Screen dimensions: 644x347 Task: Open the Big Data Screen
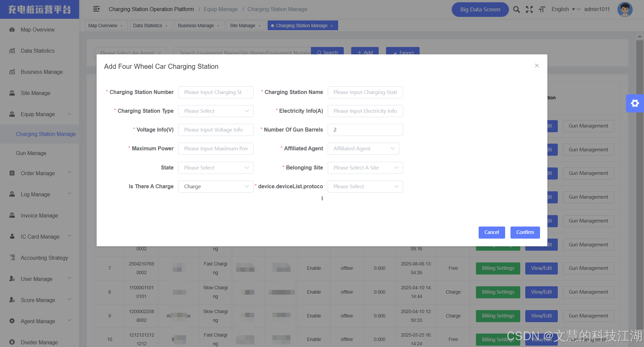pos(480,9)
